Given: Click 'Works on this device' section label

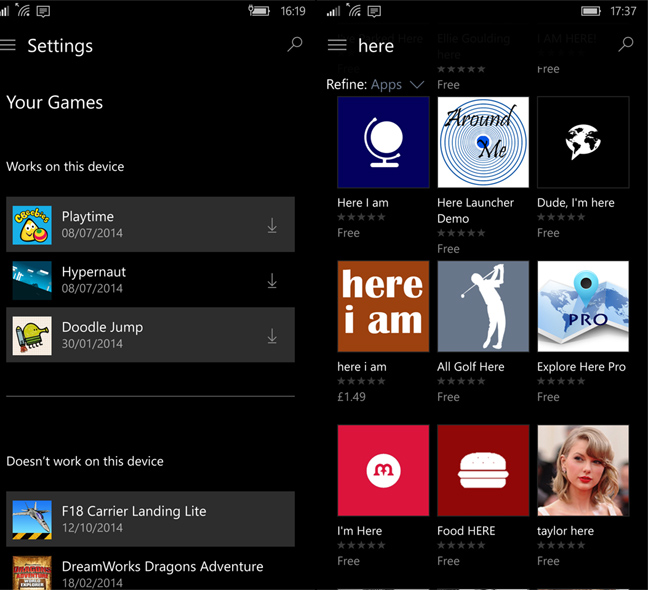Looking at the screenshot, I should pos(65,167).
